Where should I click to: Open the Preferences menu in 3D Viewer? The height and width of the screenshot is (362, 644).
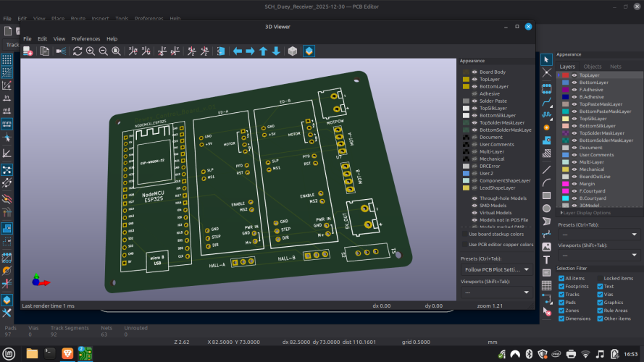coord(85,38)
